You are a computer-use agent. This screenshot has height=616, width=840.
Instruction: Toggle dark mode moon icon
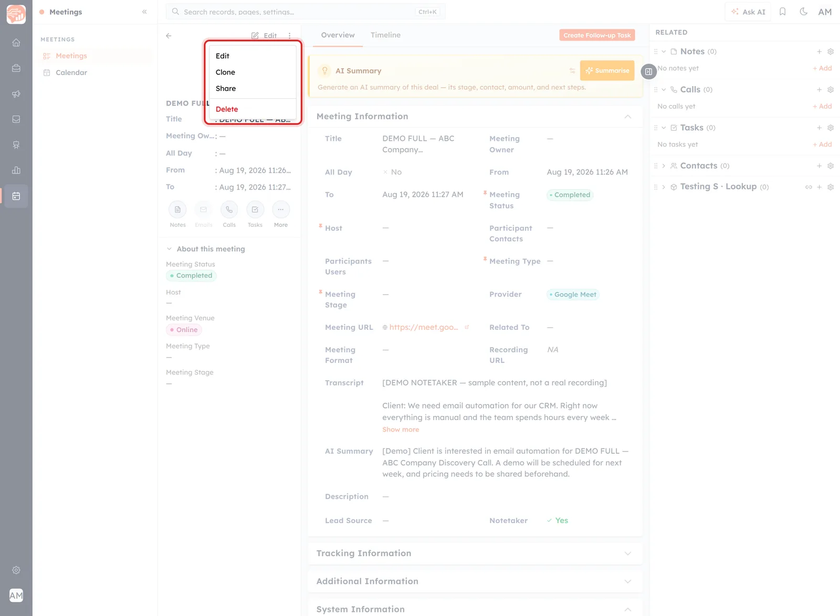tap(803, 12)
